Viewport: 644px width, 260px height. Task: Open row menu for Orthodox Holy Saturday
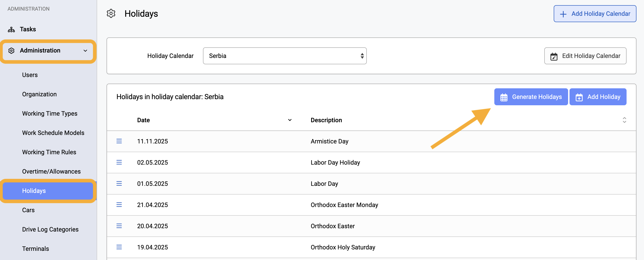(119, 247)
